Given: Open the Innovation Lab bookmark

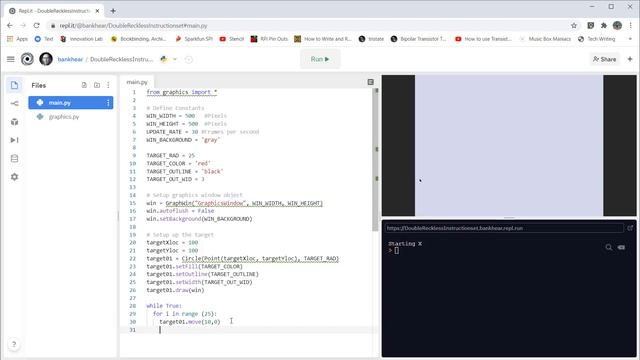Looking at the screenshot, I should [81, 39].
